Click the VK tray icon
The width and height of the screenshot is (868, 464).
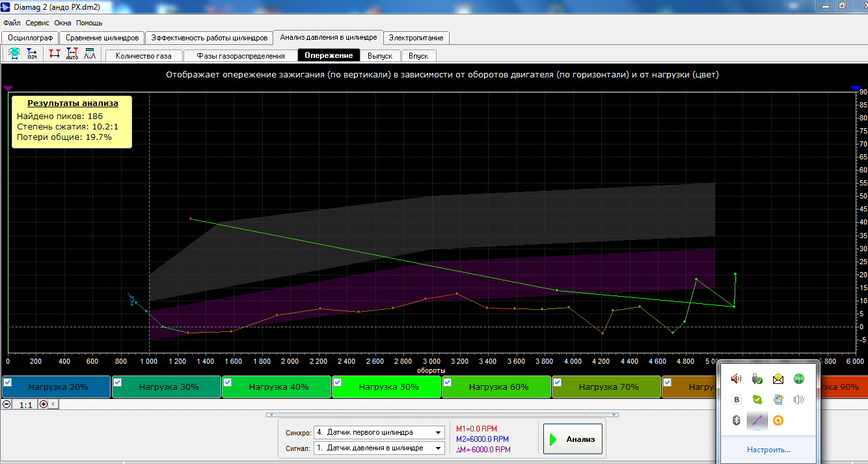(737, 400)
